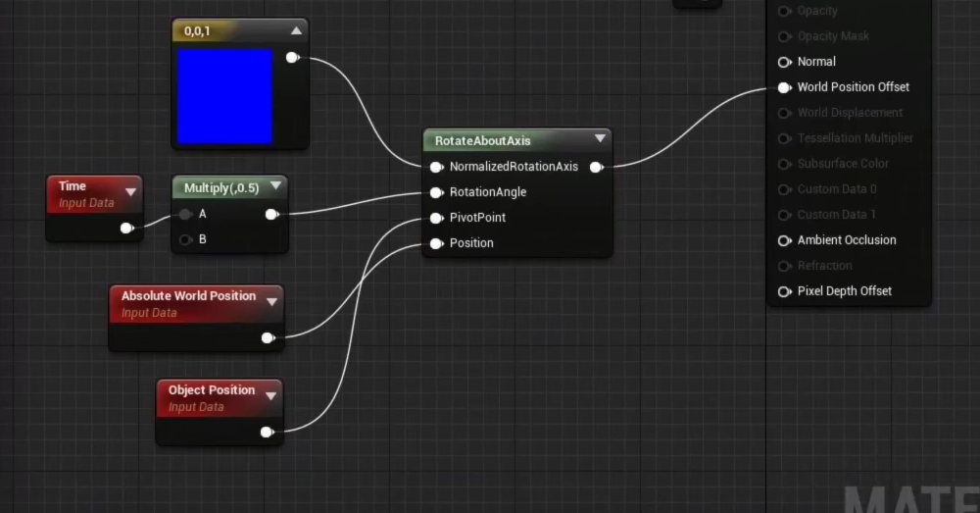Click the blue color preview of 0,0,1 node
Screen dimensions: 980x513
(225, 96)
